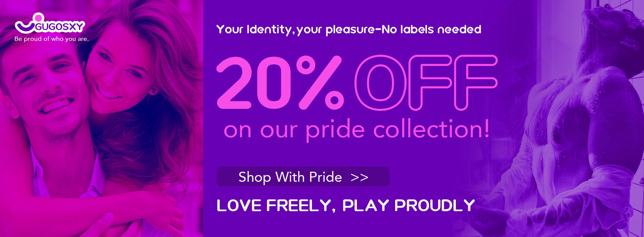Screen dimensions: 644x237
Task: Click the word "PROUDLY" in the slogan
Action: coord(434,206)
